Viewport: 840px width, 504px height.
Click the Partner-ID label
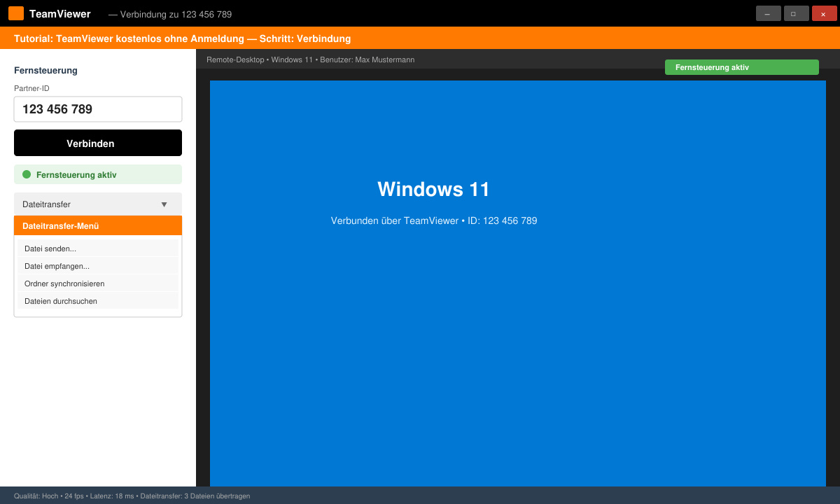[x=31, y=88]
